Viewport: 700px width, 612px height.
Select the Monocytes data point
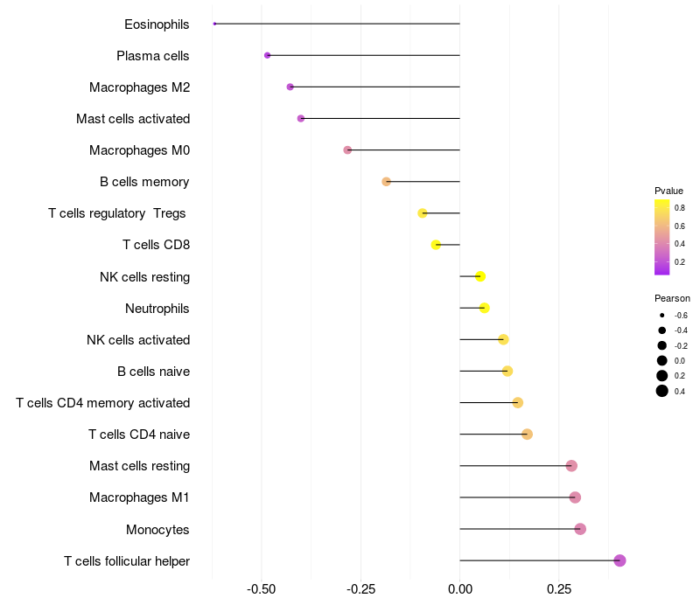point(580,529)
